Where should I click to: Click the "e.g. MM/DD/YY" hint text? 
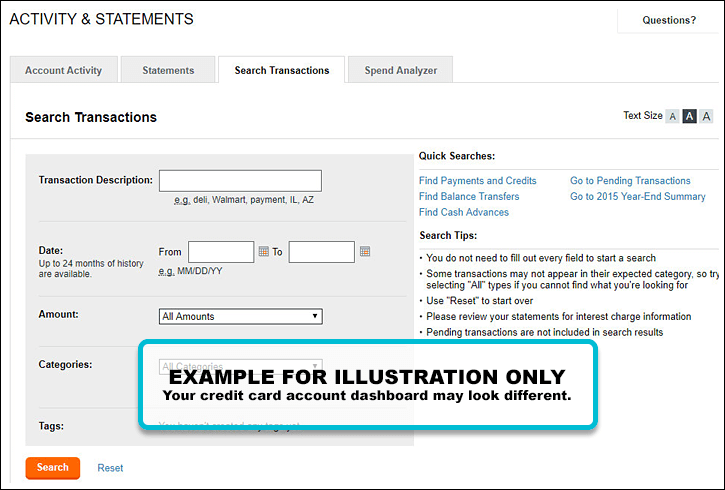pos(190,271)
